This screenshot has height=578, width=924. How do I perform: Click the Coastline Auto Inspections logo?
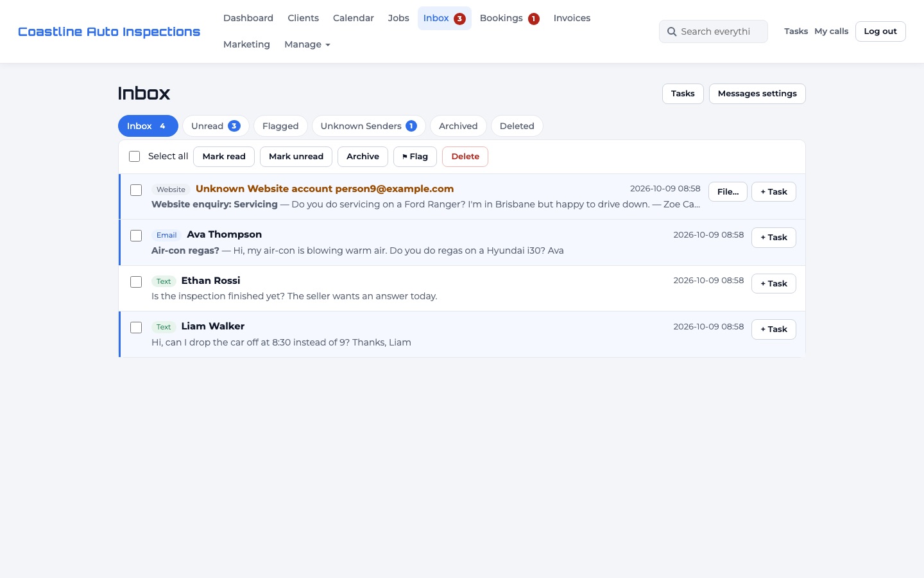(x=109, y=31)
